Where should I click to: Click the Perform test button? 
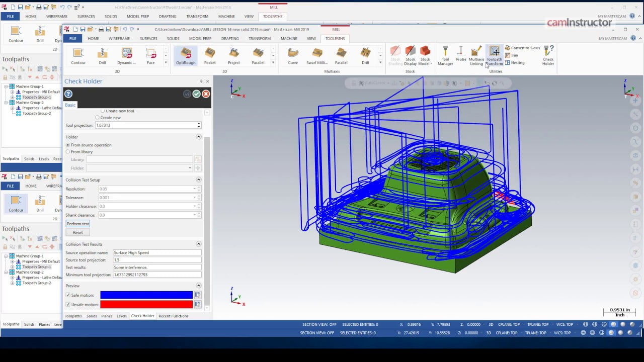(78, 224)
